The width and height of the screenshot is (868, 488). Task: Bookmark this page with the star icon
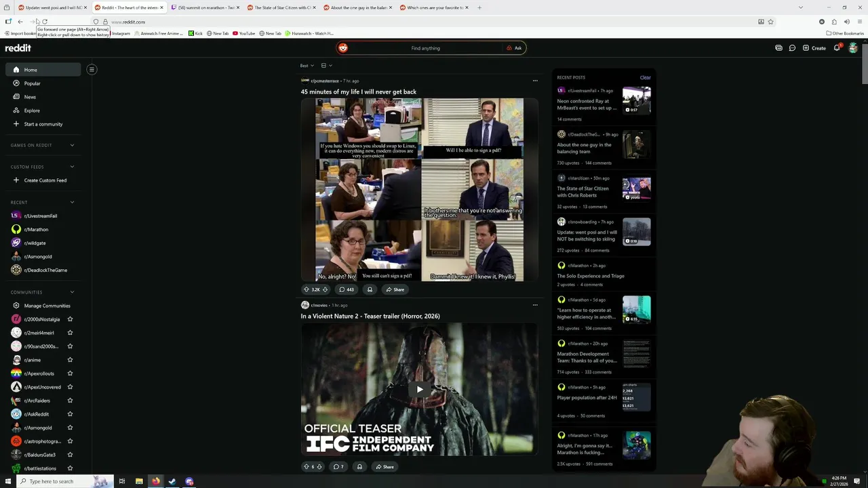click(770, 22)
